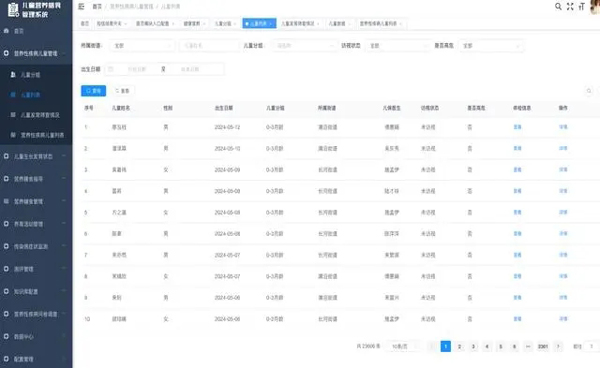Open the search magnifier in the top bar
This screenshot has width=600, height=368.
point(558,6)
